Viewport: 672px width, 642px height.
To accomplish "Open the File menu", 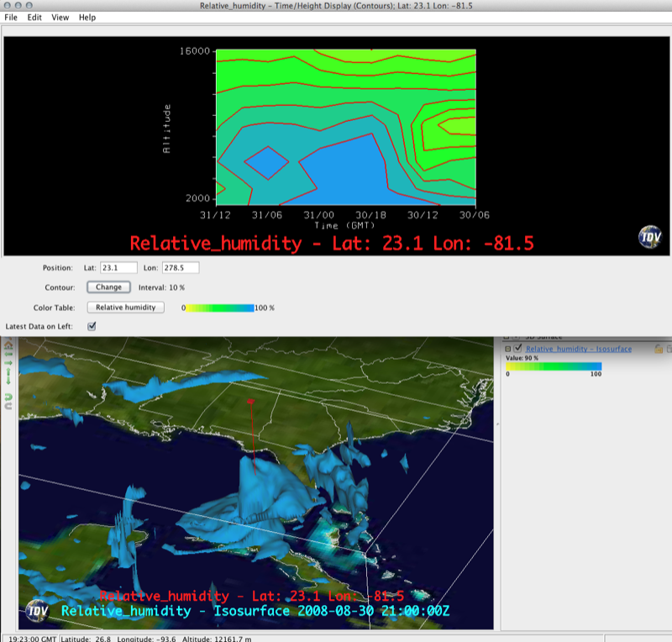I will (11, 18).
